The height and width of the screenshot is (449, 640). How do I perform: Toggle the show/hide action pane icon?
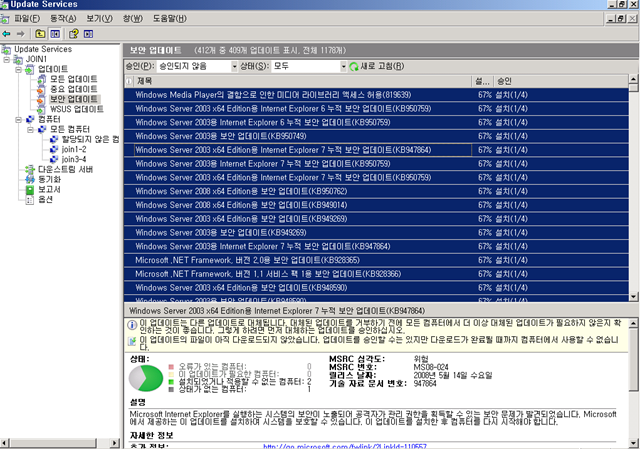point(89,34)
